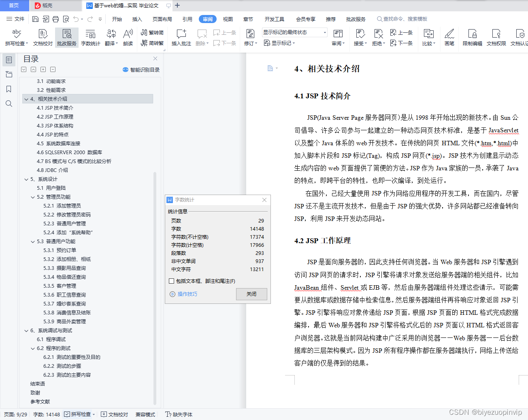This screenshot has height=420, width=528.
Task: Collapse the 5、系统设计 outline node
Action: 26,179
